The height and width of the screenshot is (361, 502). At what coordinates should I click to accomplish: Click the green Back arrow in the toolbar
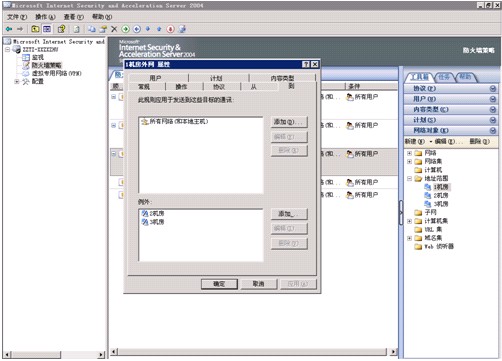click(x=9, y=29)
